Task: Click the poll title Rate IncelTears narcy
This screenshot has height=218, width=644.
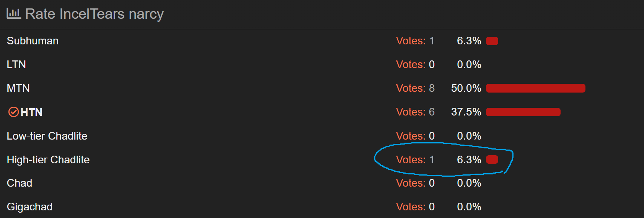Action: point(95,14)
